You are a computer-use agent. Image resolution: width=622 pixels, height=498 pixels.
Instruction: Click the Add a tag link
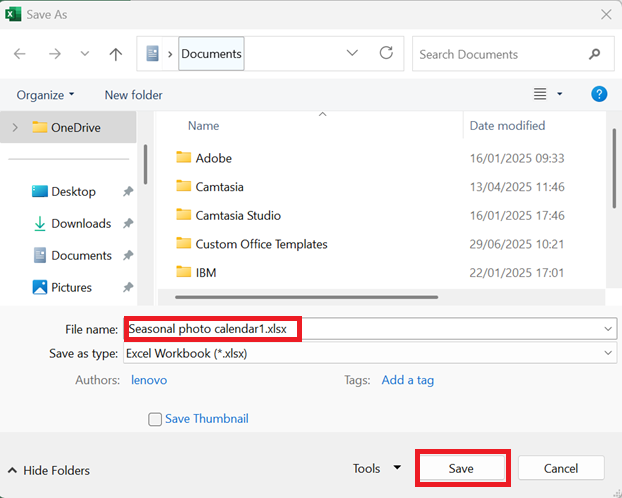tap(407, 380)
